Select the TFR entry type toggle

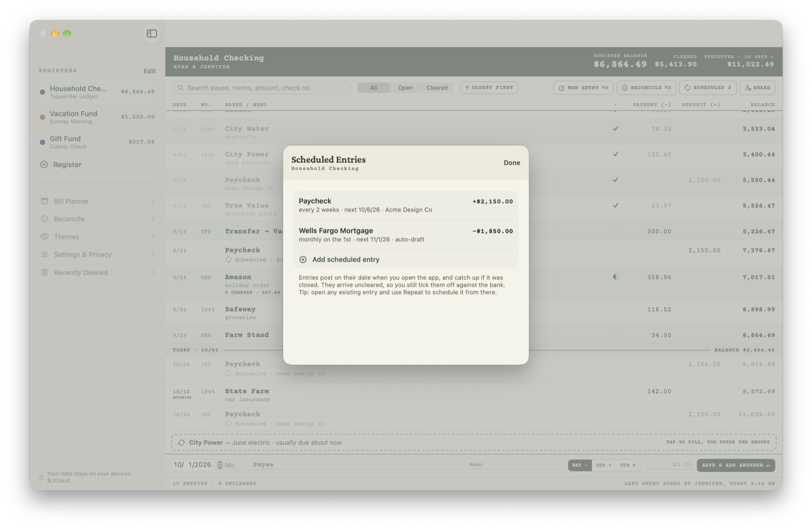pyautogui.click(x=628, y=465)
